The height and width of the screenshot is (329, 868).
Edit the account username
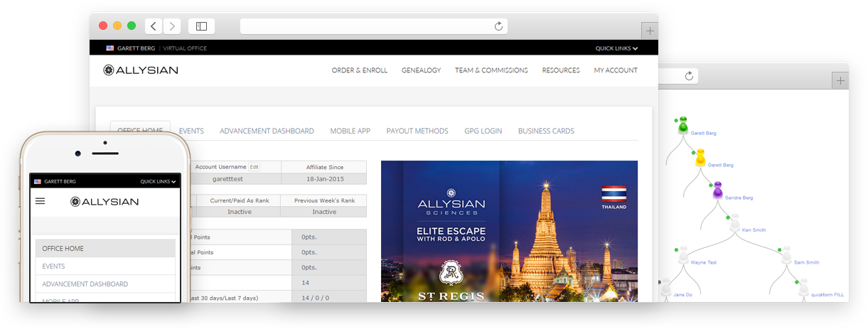click(254, 167)
